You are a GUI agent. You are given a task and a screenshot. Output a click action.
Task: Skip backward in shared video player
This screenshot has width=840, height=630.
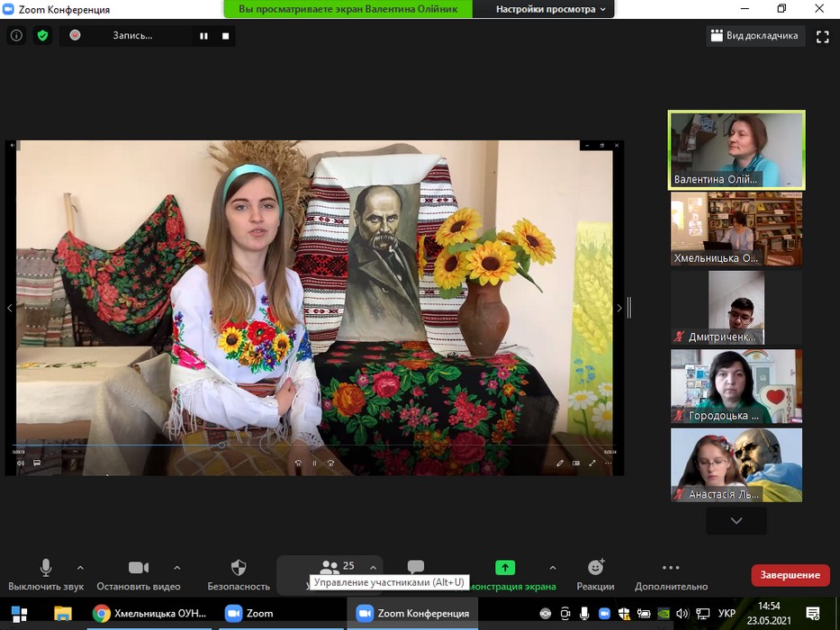298,463
